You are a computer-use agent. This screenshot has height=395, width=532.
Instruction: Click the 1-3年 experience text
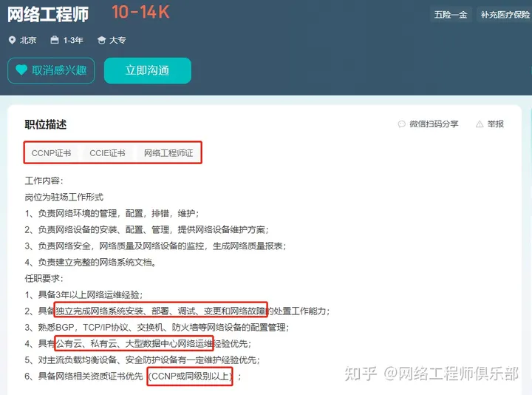point(73,40)
